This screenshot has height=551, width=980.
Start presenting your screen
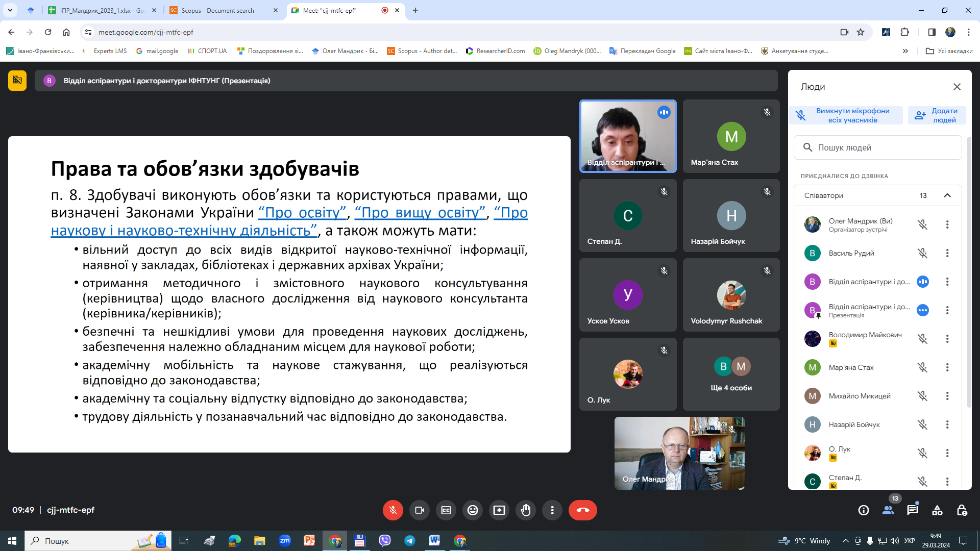coord(499,510)
